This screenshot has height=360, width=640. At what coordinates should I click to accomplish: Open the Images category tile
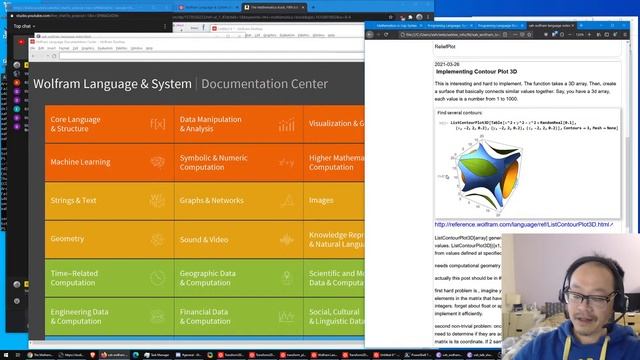(x=334, y=200)
